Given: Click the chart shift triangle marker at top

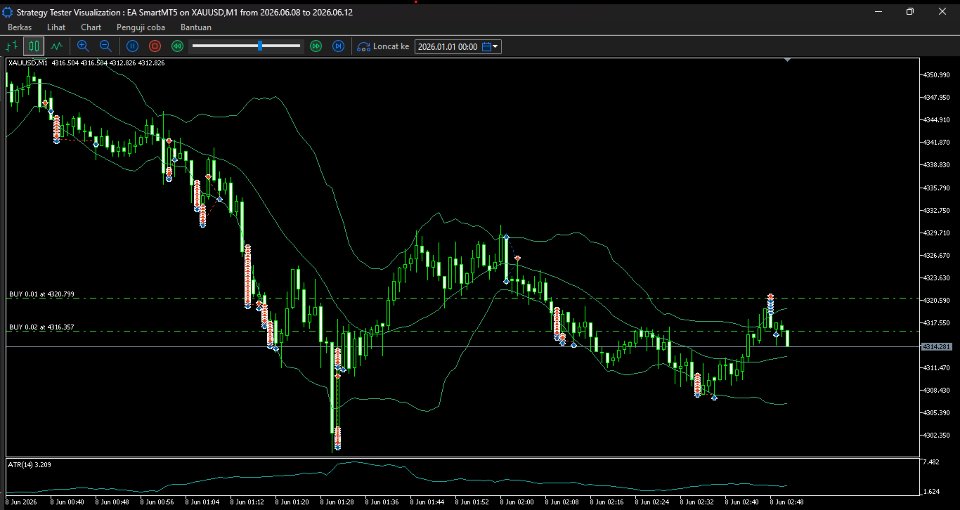Looking at the screenshot, I should pos(787,60).
